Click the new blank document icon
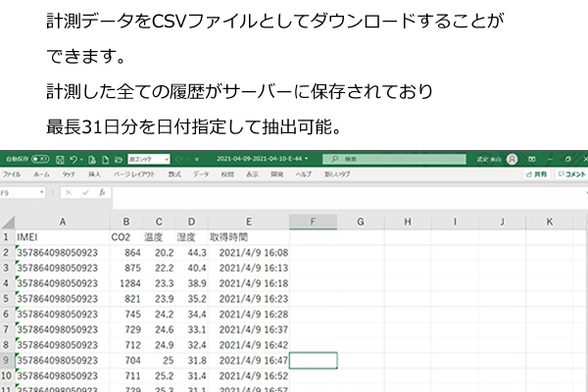The height and width of the screenshot is (392, 588). point(106,160)
